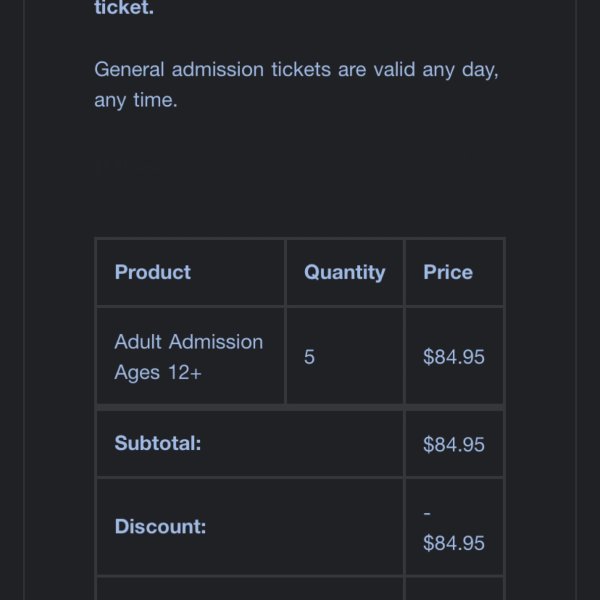
Task: Click the Subtotal amount $84.95
Action: pos(454,444)
